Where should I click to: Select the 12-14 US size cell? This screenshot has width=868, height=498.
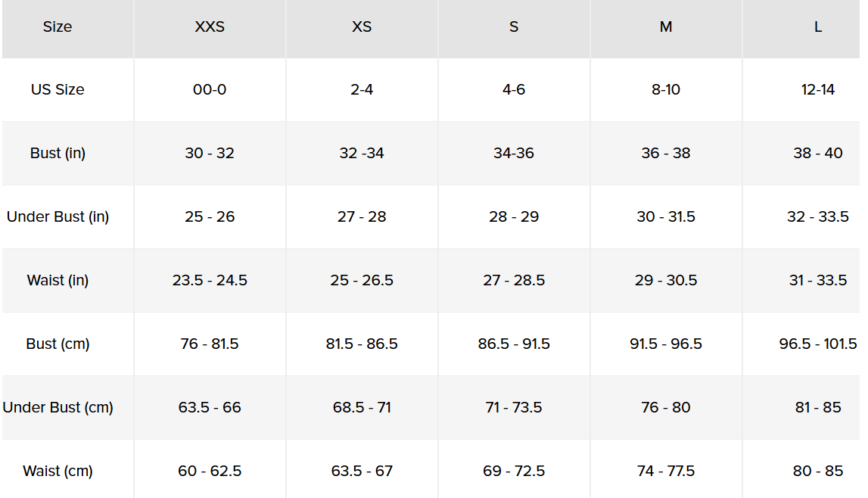tap(818, 89)
